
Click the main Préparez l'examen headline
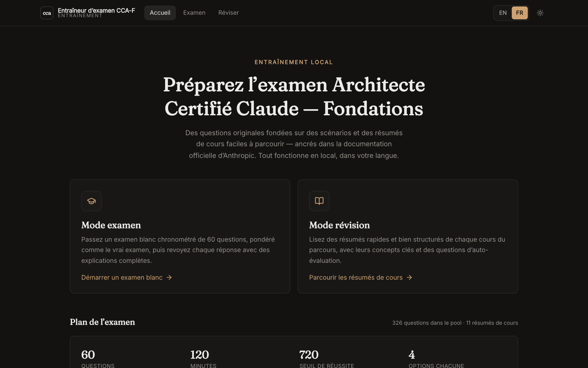pyautogui.click(x=294, y=97)
